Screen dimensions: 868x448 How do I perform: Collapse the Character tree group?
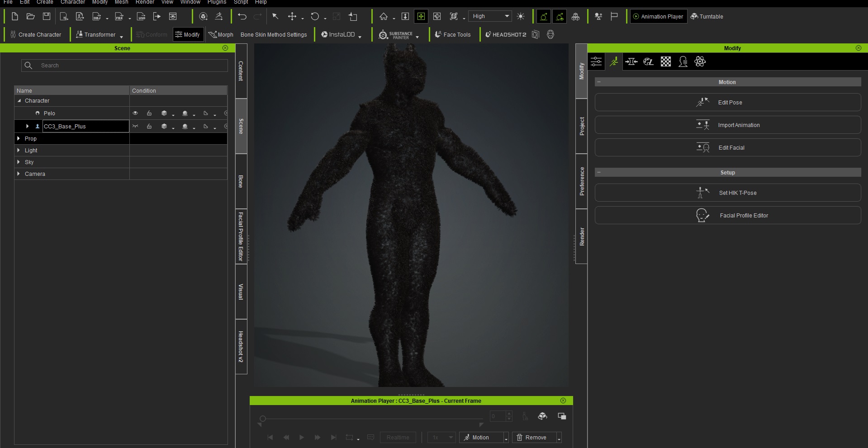(x=19, y=101)
